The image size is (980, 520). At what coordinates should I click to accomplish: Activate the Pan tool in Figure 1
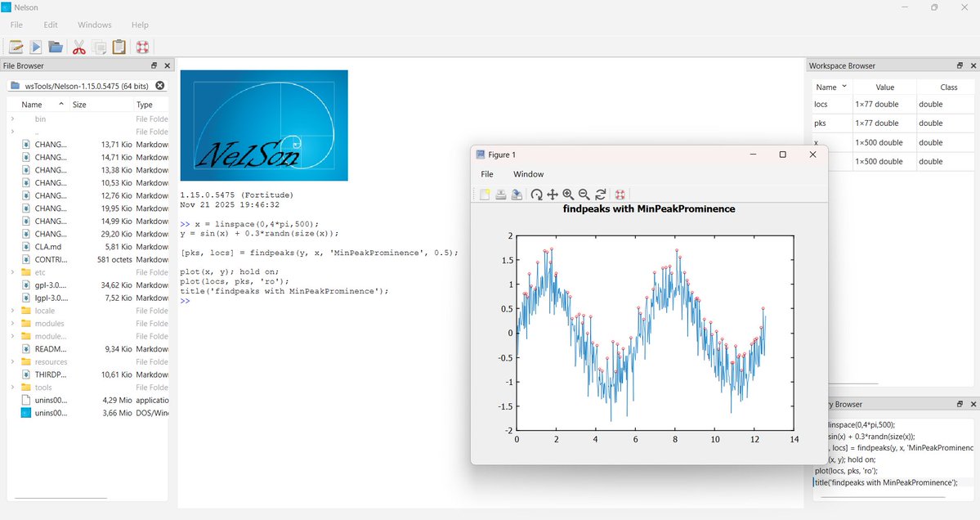553,195
